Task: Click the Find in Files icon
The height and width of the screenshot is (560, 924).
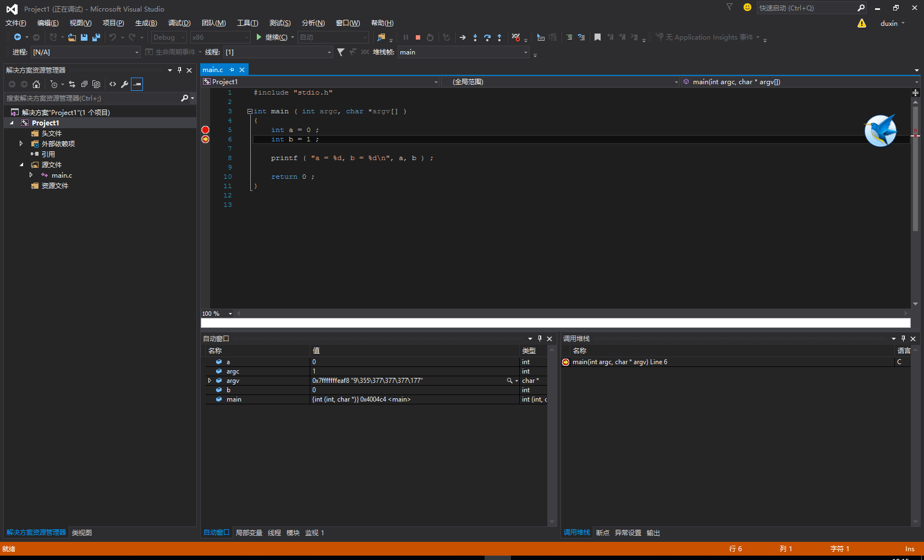Action: pyautogui.click(x=381, y=37)
